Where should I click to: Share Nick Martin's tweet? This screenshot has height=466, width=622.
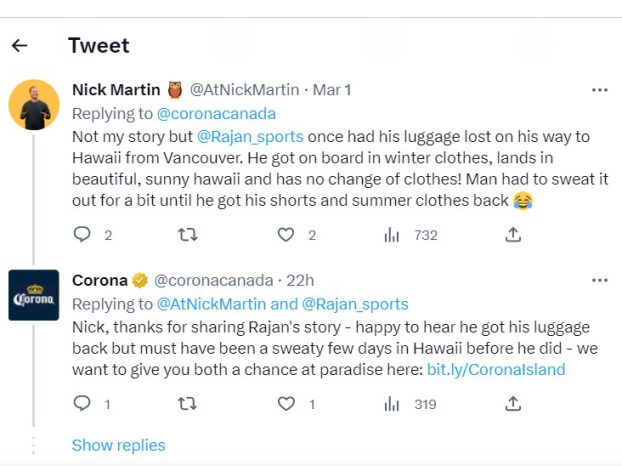click(x=513, y=235)
